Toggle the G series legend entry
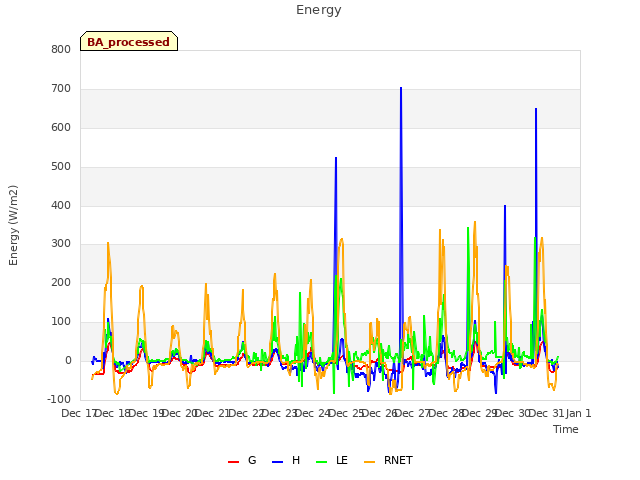 [x=242, y=461]
